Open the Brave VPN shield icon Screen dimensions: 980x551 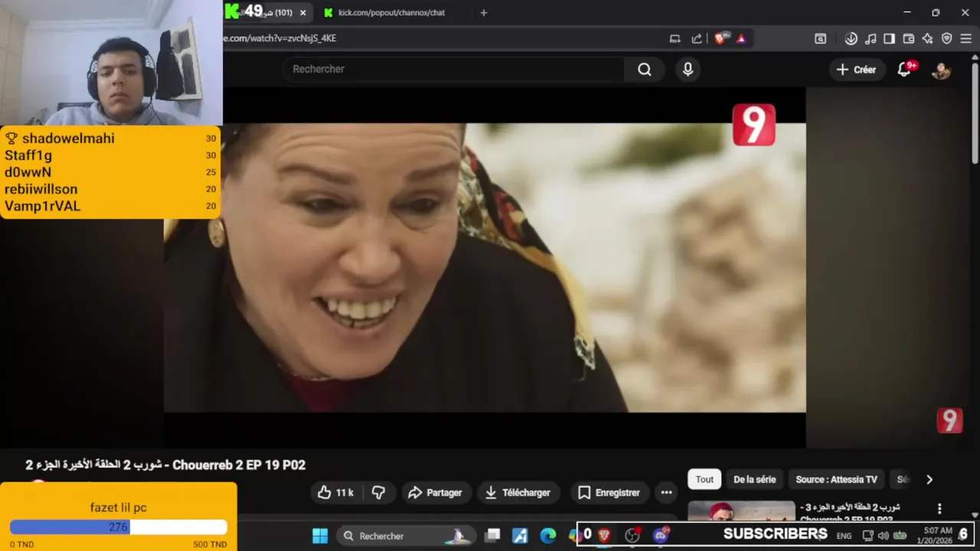(946, 38)
